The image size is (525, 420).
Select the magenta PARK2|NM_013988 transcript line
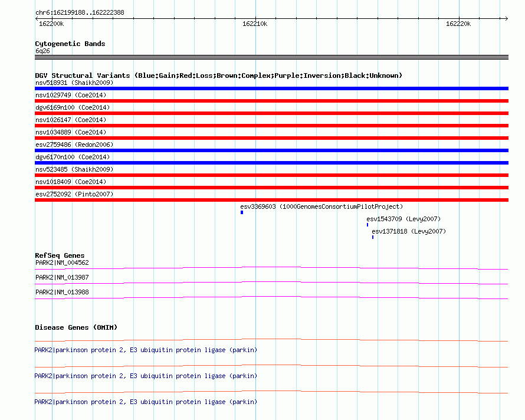(271, 297)
